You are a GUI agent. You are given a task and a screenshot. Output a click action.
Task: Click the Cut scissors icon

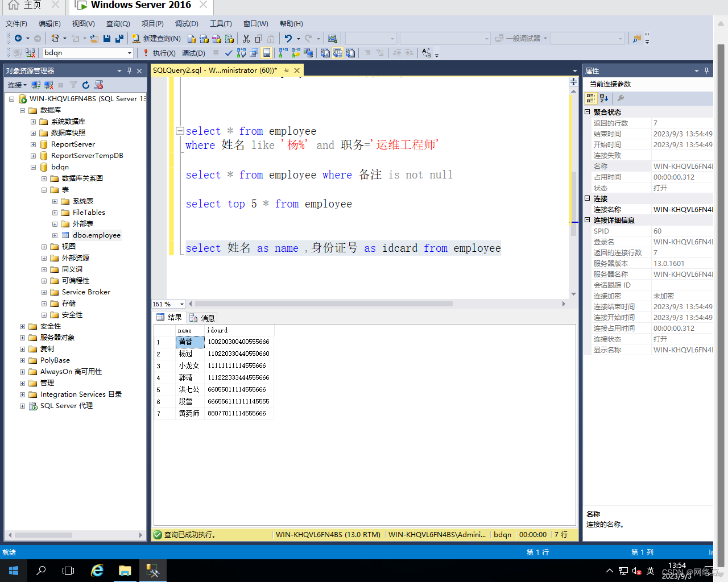point(246,38)
